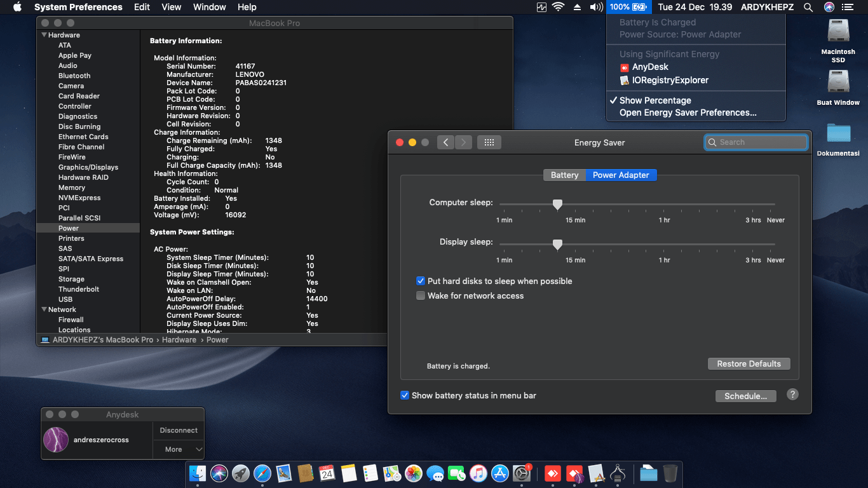Disable Put hard disks to sleep checkbox
This screenshot has height=488, width=868.
421,281
